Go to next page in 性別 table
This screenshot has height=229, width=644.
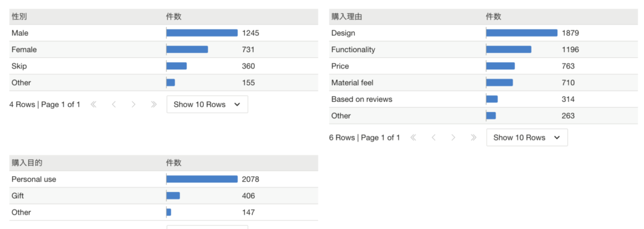(133, 104)
